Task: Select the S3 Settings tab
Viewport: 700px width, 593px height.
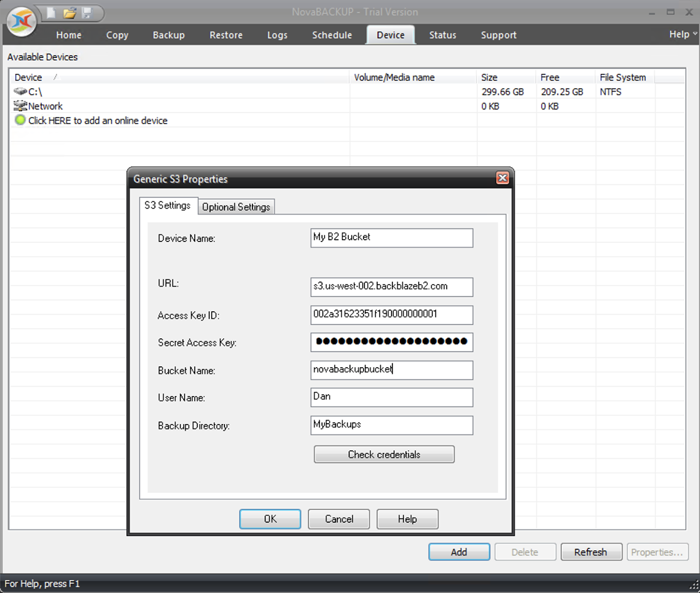Action: 168,206
